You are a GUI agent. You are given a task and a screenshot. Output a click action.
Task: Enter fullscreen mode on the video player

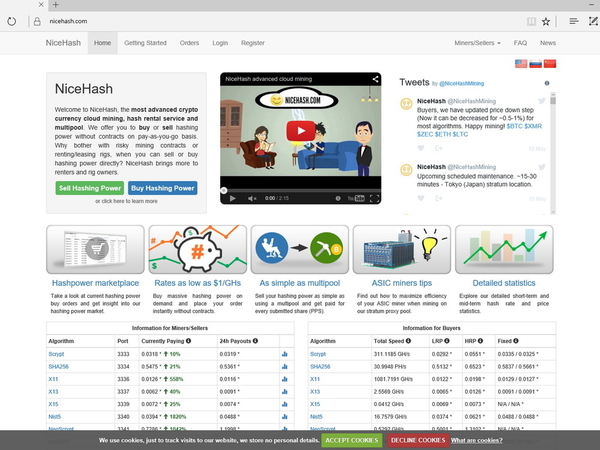pyautogui.click(x=377, y=198)
